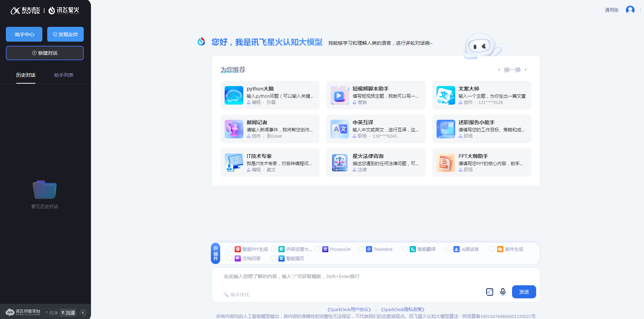Image resolution: width=644 pixels, height=319 pixels.
Task: Click the 插件 plugin panel icon
Action: (x=216, y=253)
